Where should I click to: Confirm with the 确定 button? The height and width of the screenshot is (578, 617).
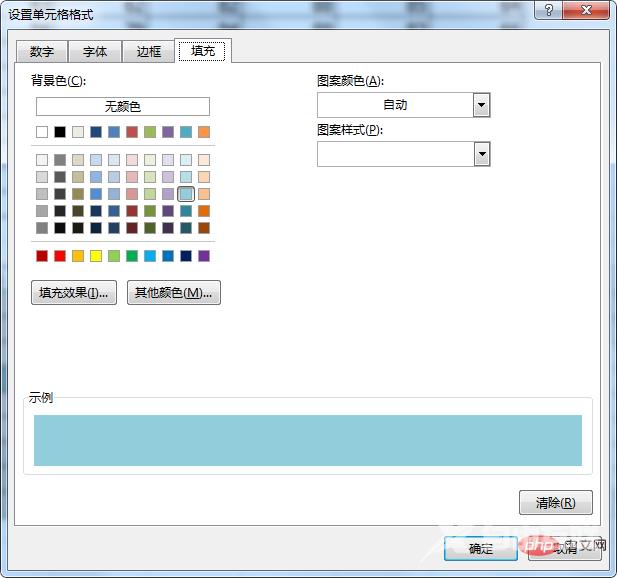[x=480, y=548]
